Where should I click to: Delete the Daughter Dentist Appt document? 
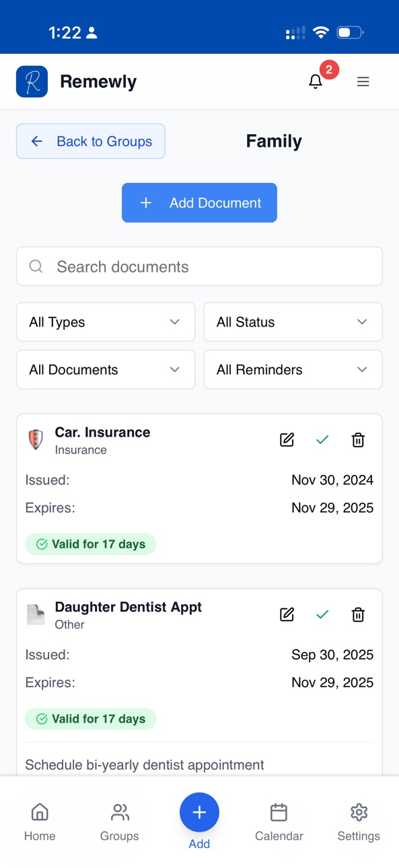point(358,614)
